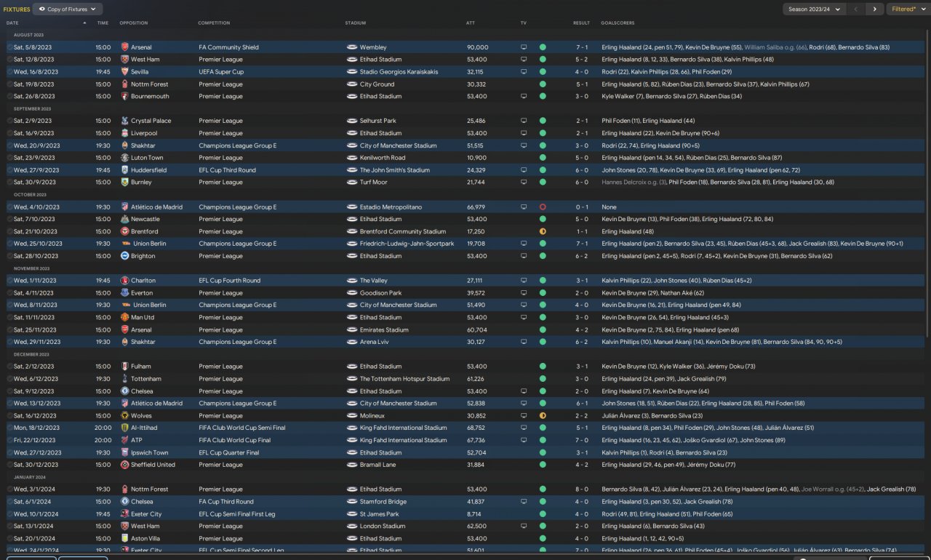
Task: Select the FA Community Shield competition cell
Action: coord(228,47)
